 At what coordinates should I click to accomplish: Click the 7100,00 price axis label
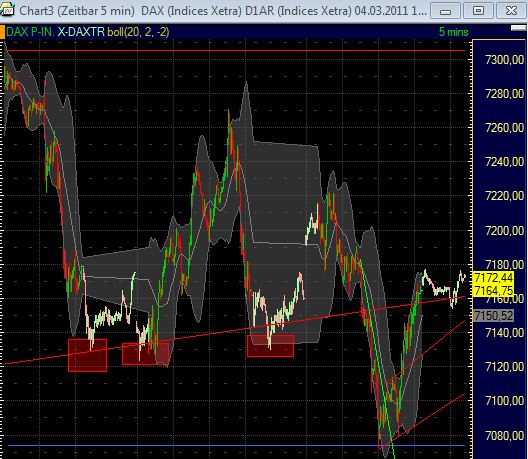[x=504, y=401]
